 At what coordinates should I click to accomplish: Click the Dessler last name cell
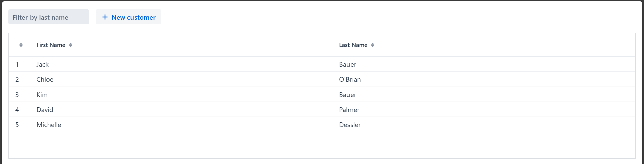pos(350,125)
